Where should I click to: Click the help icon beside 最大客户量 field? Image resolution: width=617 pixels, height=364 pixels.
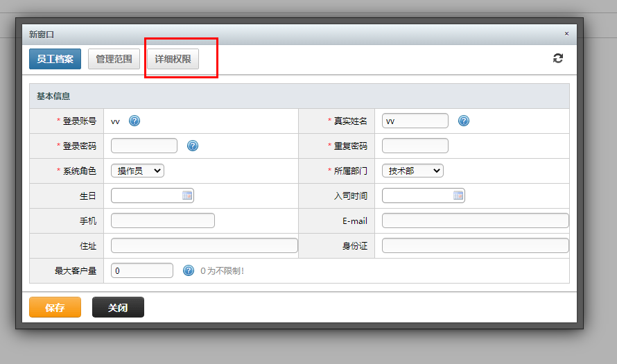tap(189, 270)
